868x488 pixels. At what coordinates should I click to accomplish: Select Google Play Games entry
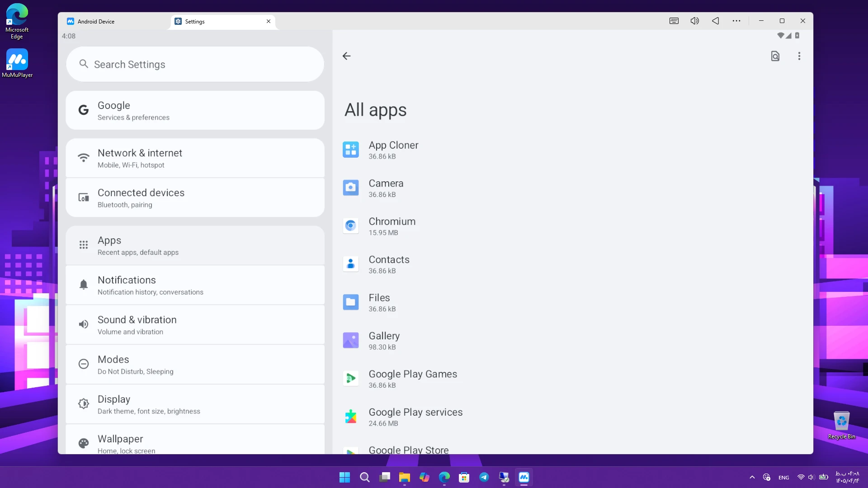[x=572, y=379]
